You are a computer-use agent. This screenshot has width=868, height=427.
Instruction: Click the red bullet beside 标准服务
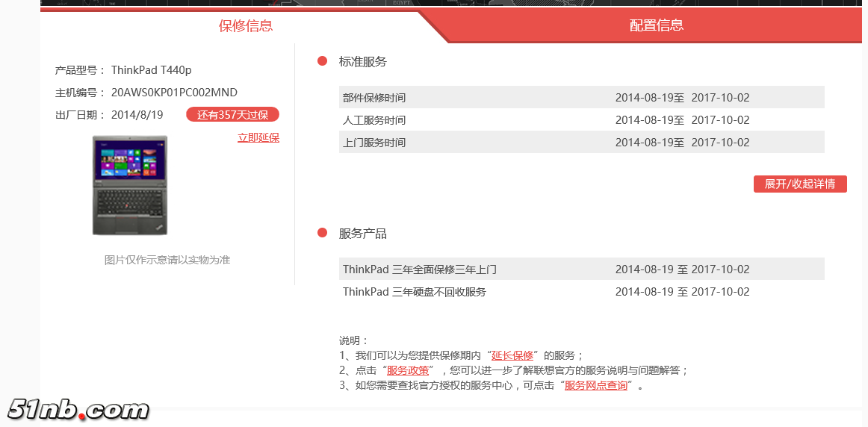click(322, 61)
